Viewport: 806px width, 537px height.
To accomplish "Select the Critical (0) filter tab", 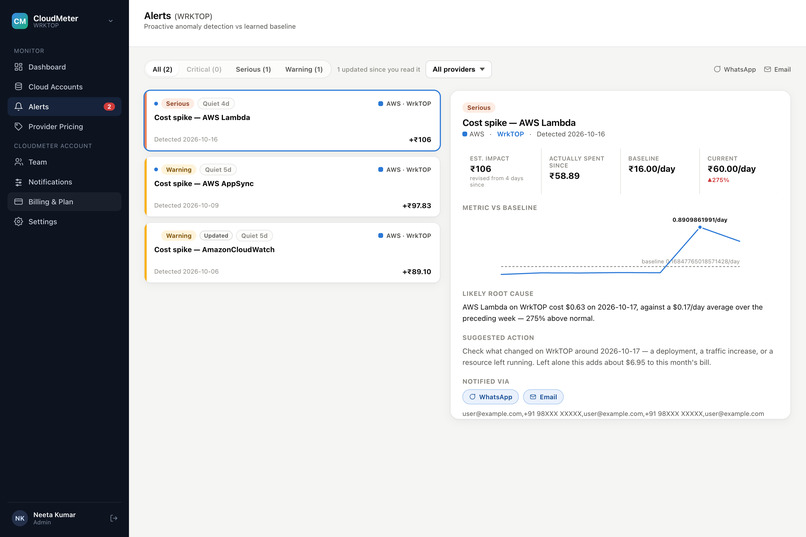I will pyautogui.click(x=204, y=69).
